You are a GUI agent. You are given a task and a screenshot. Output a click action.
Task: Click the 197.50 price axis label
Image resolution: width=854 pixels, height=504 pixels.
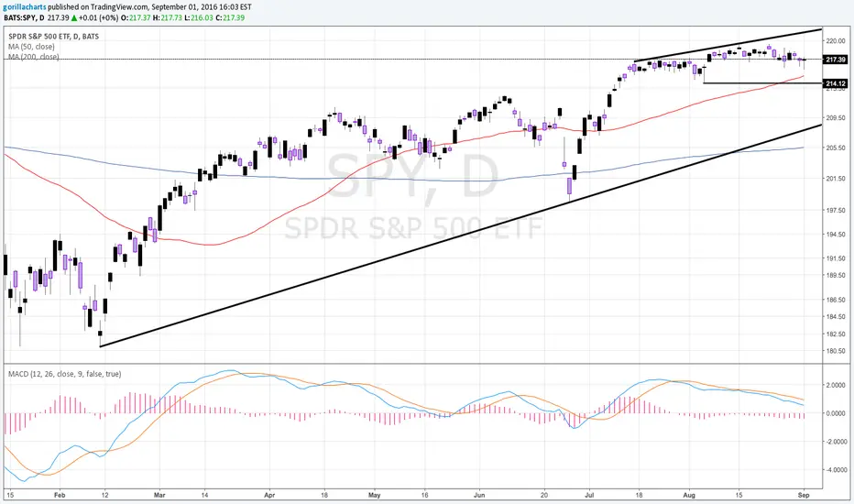pos(836,211)
